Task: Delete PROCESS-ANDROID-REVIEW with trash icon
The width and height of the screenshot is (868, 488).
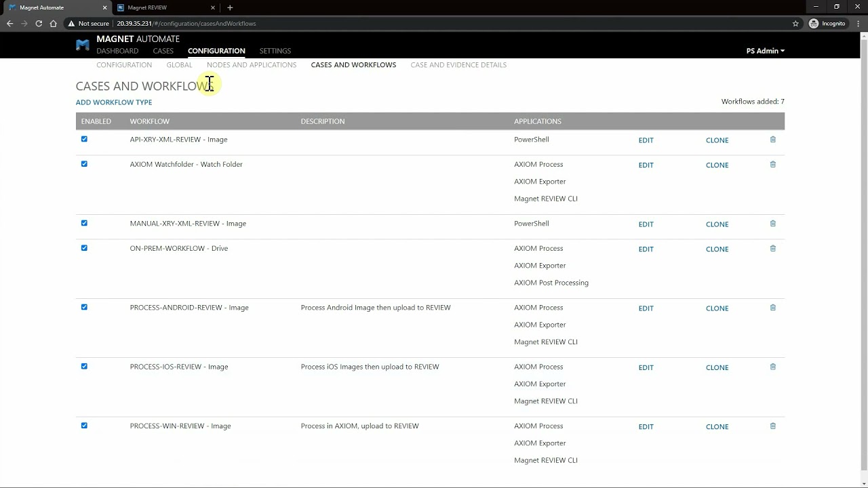Action: point(772,308)
